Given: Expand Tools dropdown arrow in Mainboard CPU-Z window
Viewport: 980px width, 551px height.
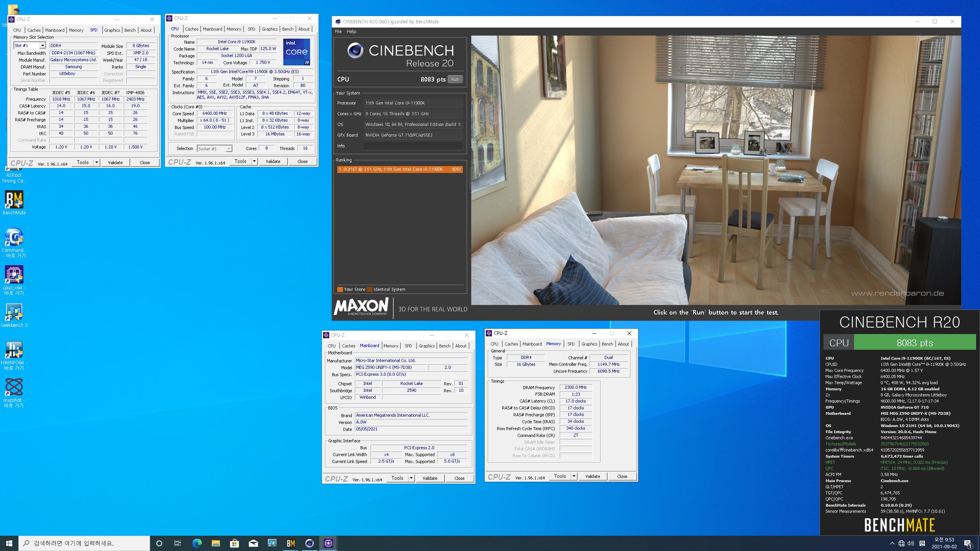Looking at the screenshot, I should click(x=411, y=478).
